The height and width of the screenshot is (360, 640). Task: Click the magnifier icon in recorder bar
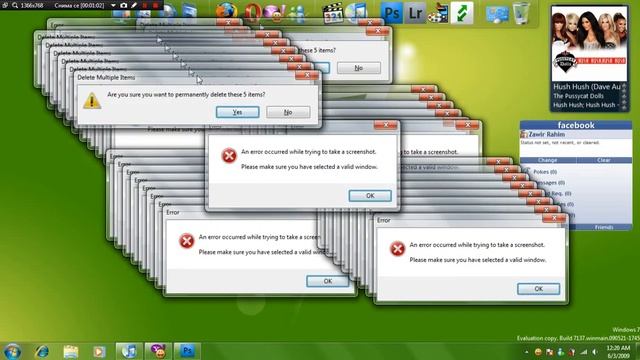pos(15,5)
